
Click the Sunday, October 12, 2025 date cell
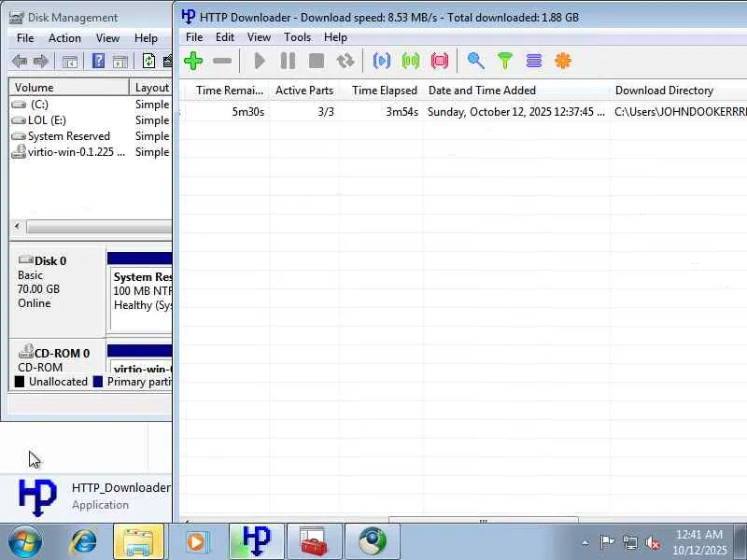[516, 112]
